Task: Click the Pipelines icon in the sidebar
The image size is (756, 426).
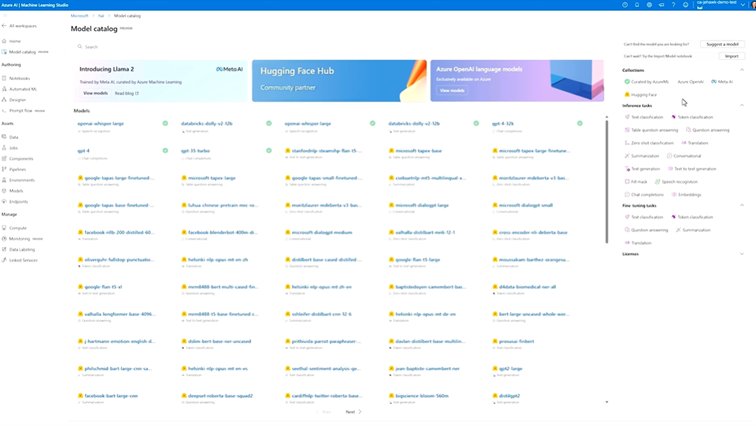Action: point(4,169)
